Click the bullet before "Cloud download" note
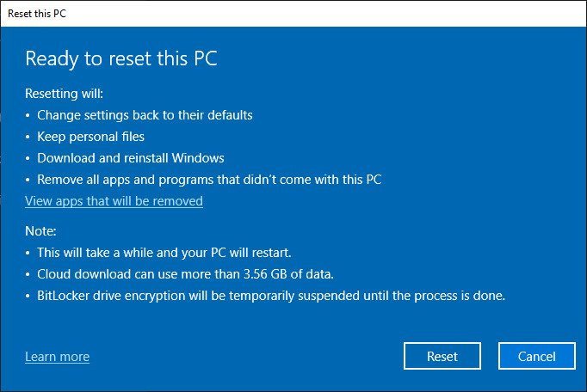The width and height of the screenshot is (587, 392). [28, 275]
